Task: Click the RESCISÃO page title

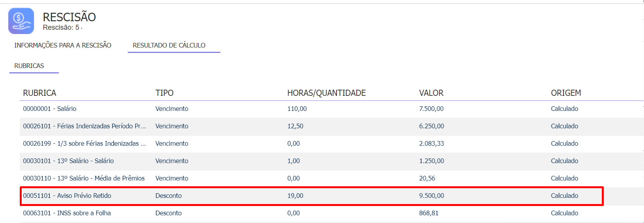Action: point(69,17)
